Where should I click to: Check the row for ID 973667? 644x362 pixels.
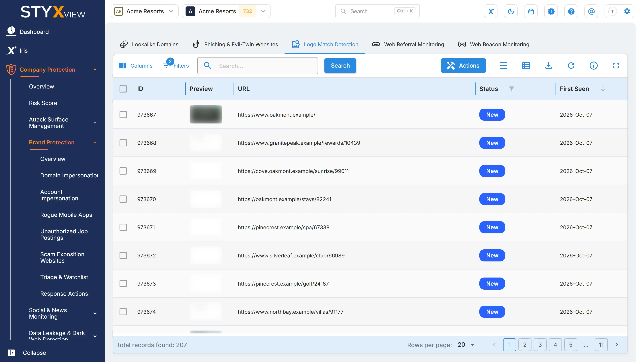123,115
